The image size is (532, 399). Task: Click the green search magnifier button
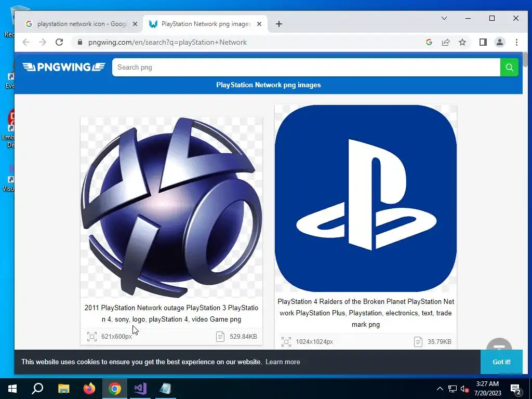click(x=509, y=67)
